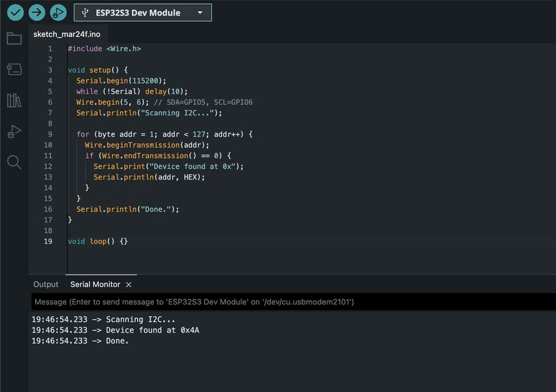556x392 pixels.
Task: Click the Verify sketch checkmark icon
Action: tap(15, 12)
